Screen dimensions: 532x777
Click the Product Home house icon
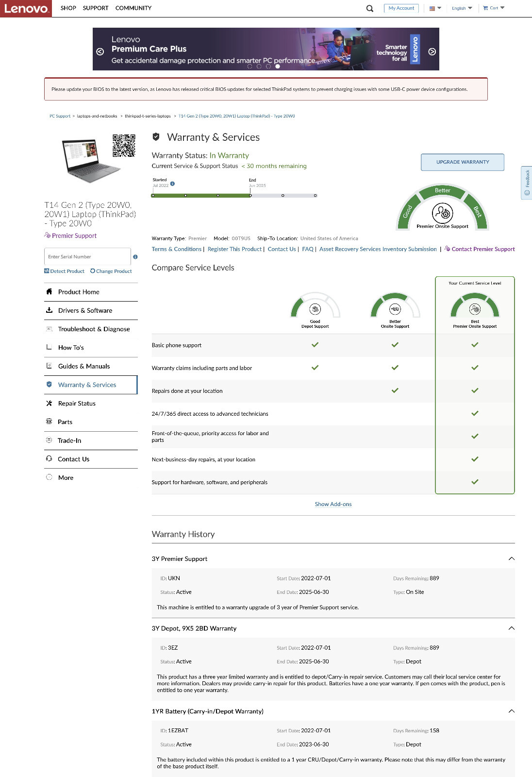tap(49, 291)
